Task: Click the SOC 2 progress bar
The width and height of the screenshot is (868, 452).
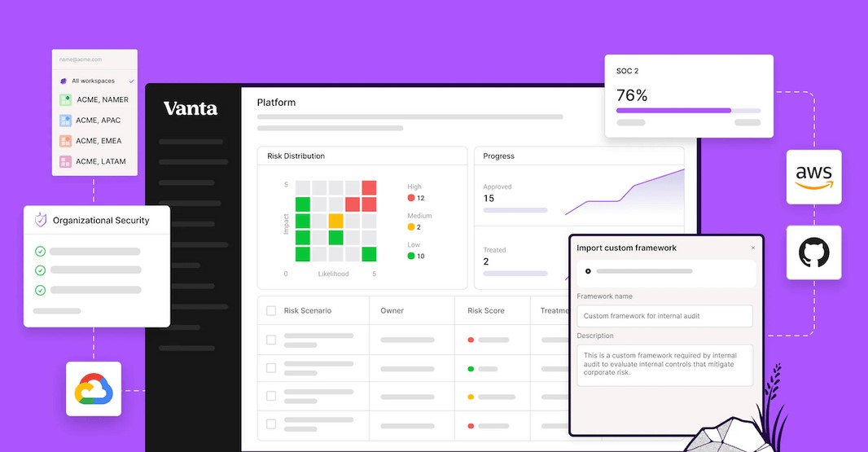Action: coord(688,111)
